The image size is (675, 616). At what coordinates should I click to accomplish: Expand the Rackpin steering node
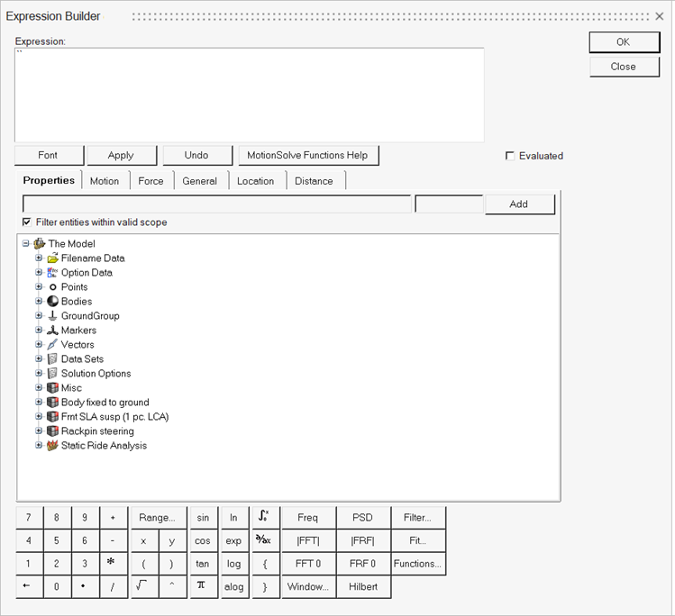[39, 431]
